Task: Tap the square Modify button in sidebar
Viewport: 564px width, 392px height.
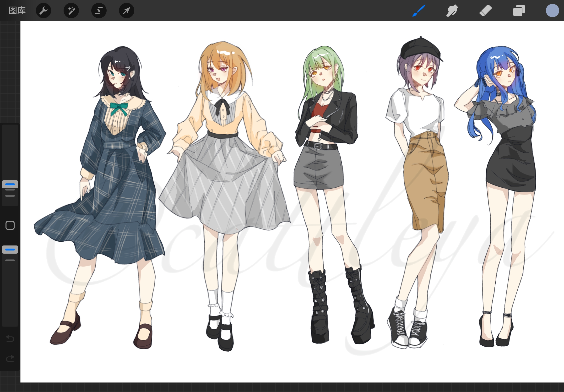Action: (x=10, y=225)
